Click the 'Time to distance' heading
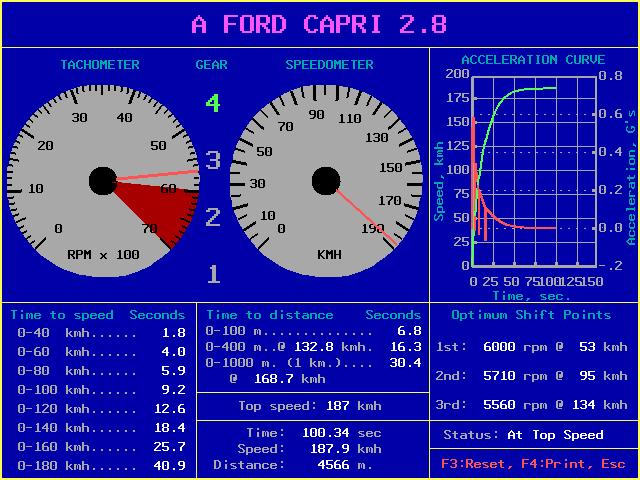 click(269, 315)
